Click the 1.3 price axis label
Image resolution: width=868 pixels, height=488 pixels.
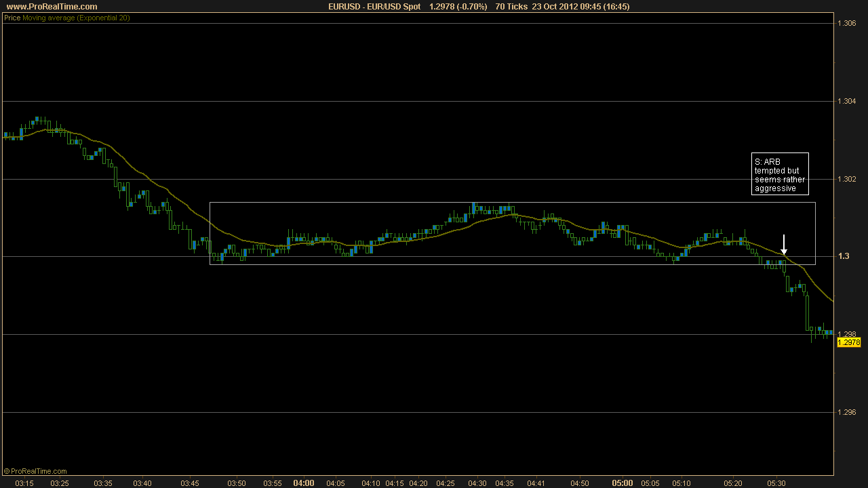coord(844,256)
